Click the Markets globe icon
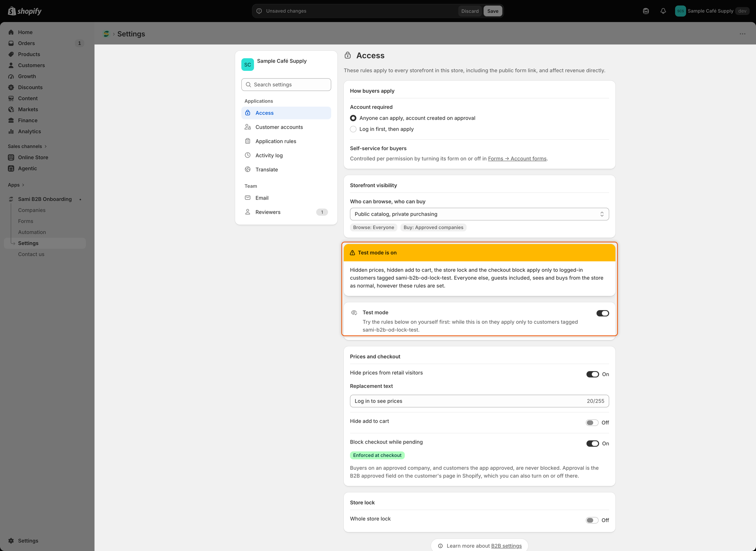 point(11,109)
